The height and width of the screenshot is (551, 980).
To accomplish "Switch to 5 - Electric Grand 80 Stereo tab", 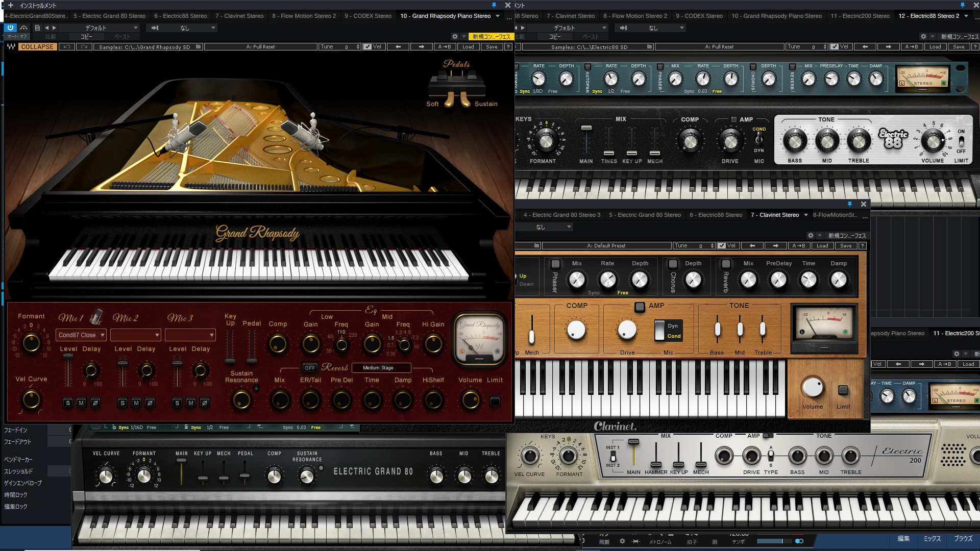I will coord(110,16).
